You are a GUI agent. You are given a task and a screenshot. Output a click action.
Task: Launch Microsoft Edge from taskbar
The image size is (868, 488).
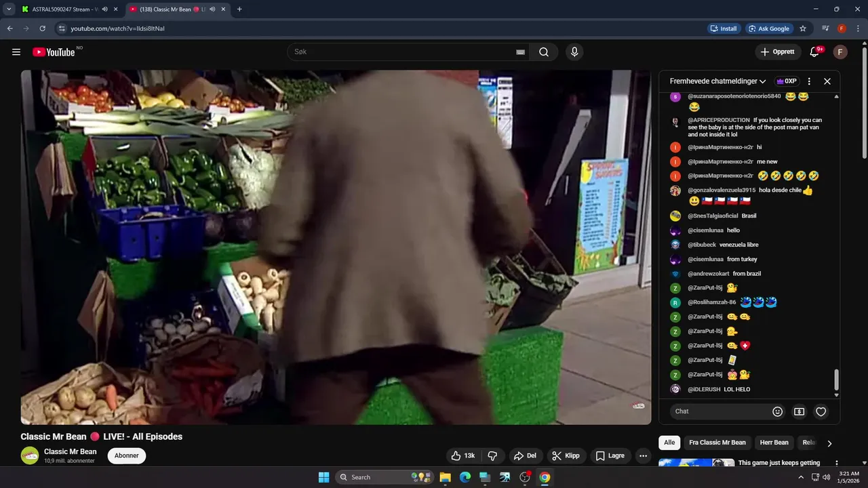pyautogui.click(x=465, y=477)
